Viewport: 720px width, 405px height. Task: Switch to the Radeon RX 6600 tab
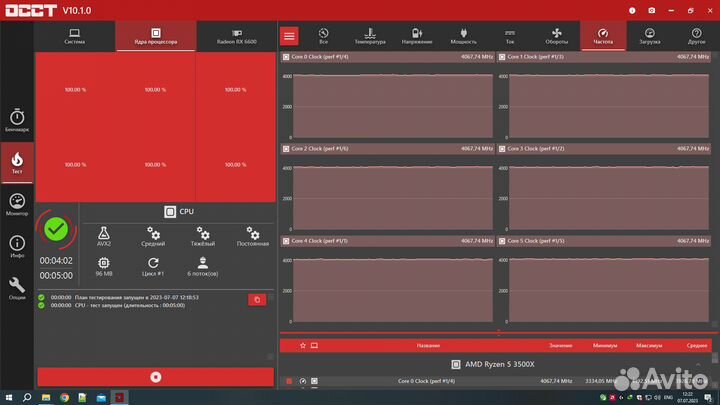point(234,42)
